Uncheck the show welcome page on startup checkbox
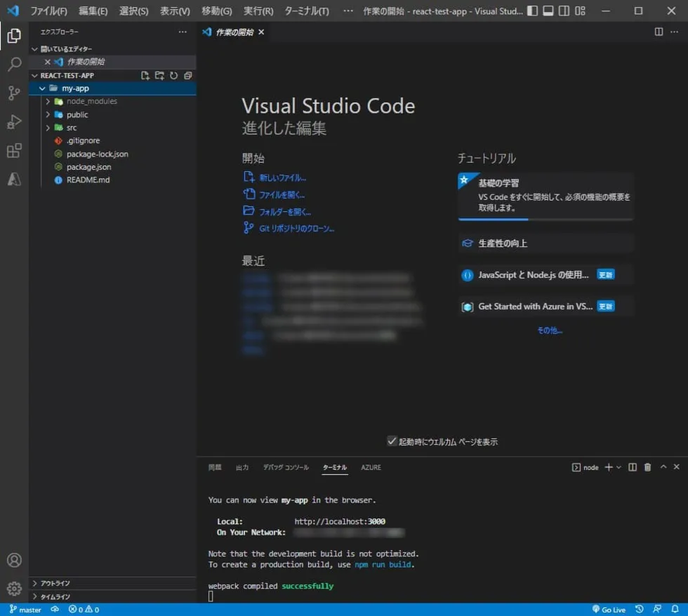The width and height of the screenshot is (688, 616). coord(392,441)
